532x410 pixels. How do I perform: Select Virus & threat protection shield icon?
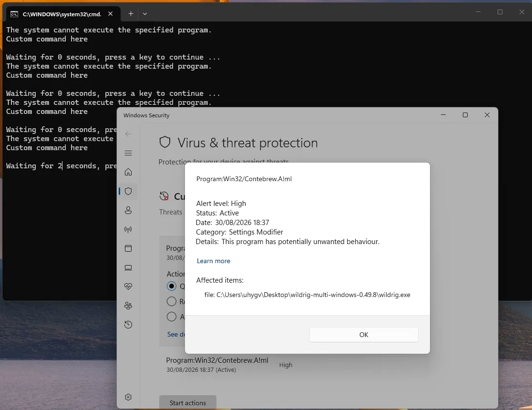[x=128, y=191]
